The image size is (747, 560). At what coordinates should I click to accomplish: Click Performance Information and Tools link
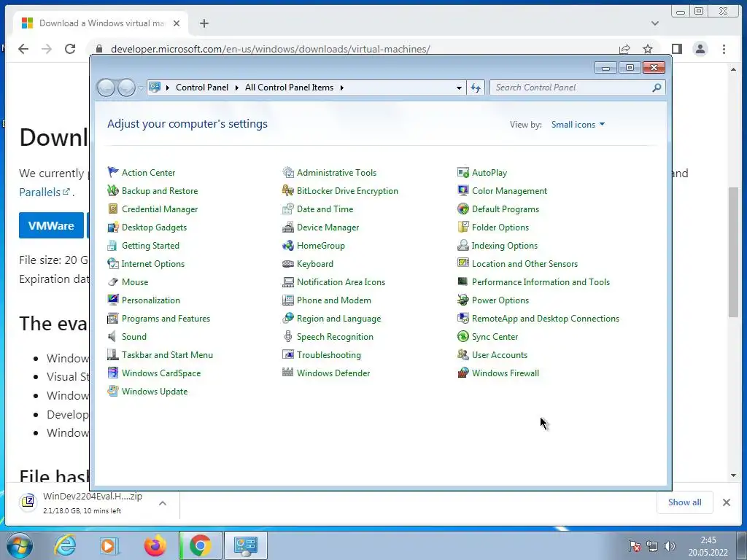click(x=541, y=282)
